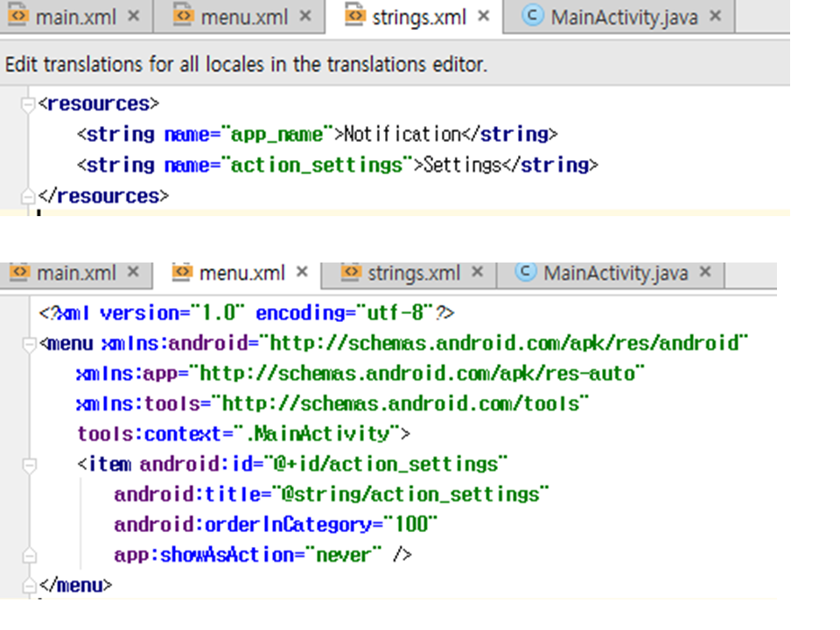Open the MainActivity.java tab in the lower editor
The height and width of the screenshot is (630, 840).
pyautogui.click(x=615, y=274)
